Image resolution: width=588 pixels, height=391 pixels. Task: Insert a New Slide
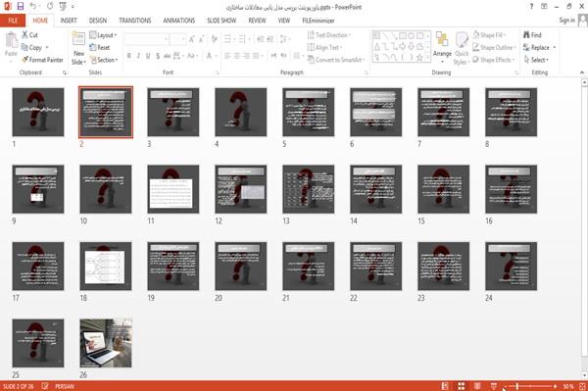pyautogui.click(x=78, y=48)
